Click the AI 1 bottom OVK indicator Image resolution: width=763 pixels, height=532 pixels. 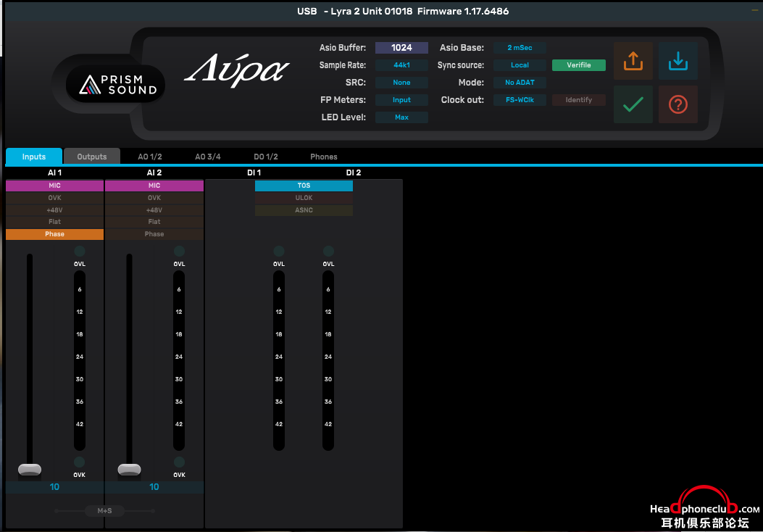pos(79,462)
